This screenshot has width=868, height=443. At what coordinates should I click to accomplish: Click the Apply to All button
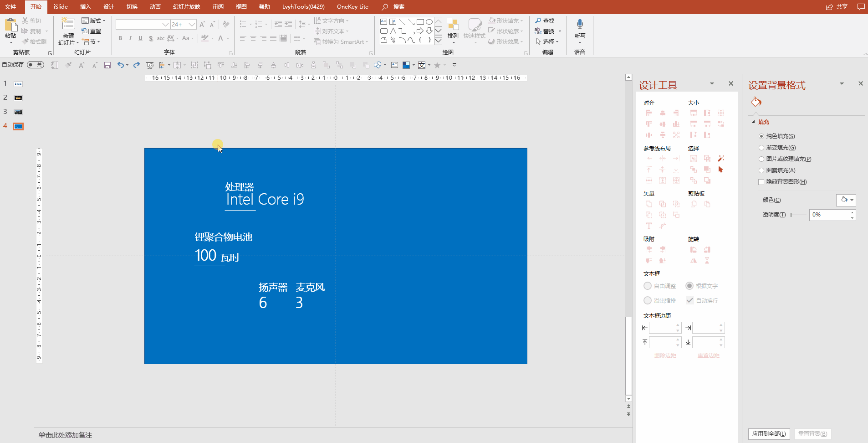click(x=769, y=434)
